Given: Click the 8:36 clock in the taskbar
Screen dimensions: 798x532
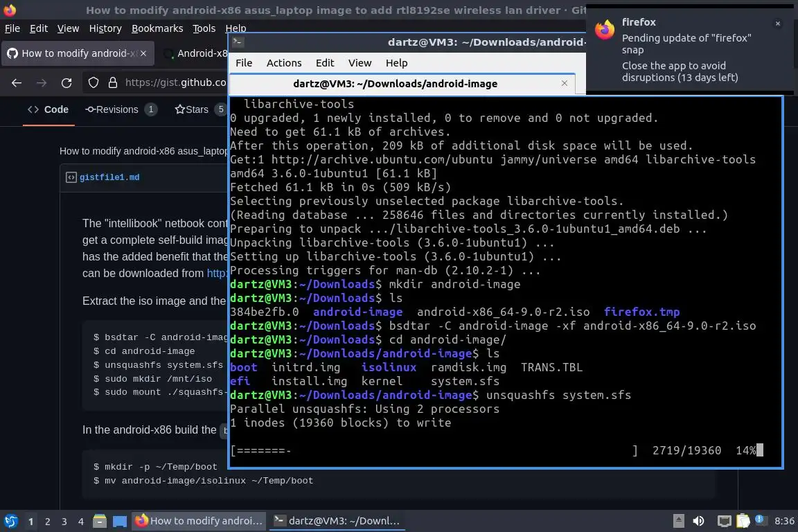Looking at the screenshot, I should pos(784,522).
